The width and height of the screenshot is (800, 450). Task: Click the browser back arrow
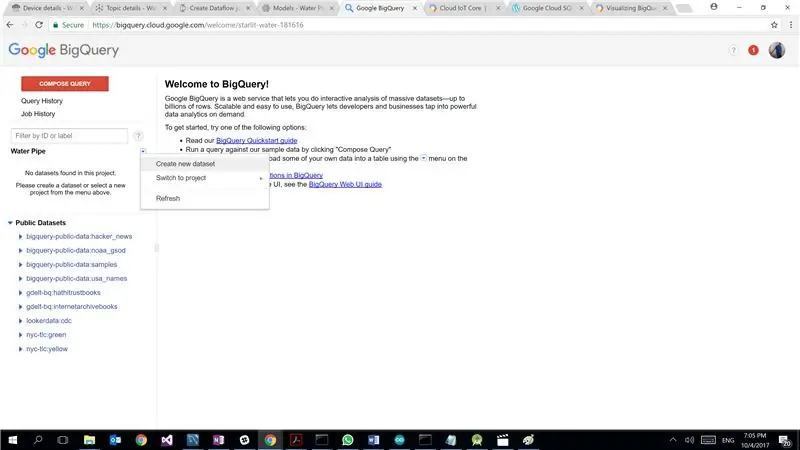coord(10,24)
